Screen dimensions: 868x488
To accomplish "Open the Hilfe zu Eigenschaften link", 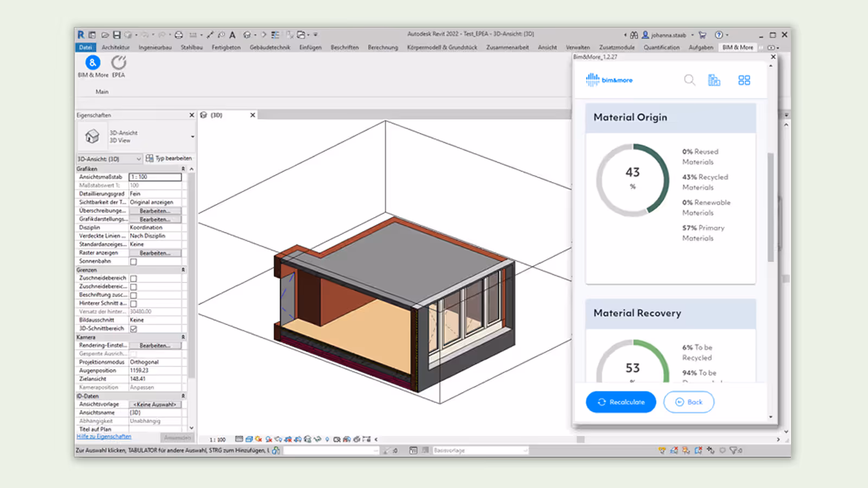I will (104, 436).
